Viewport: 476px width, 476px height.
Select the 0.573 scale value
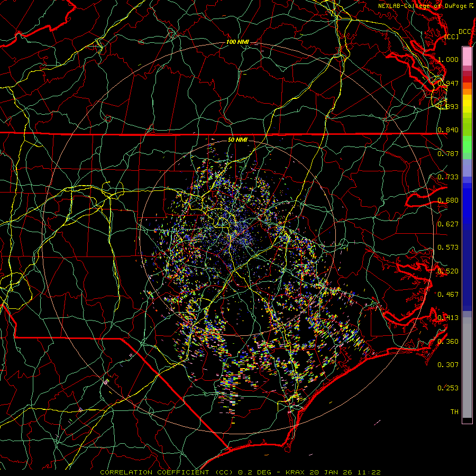(448, 248)
